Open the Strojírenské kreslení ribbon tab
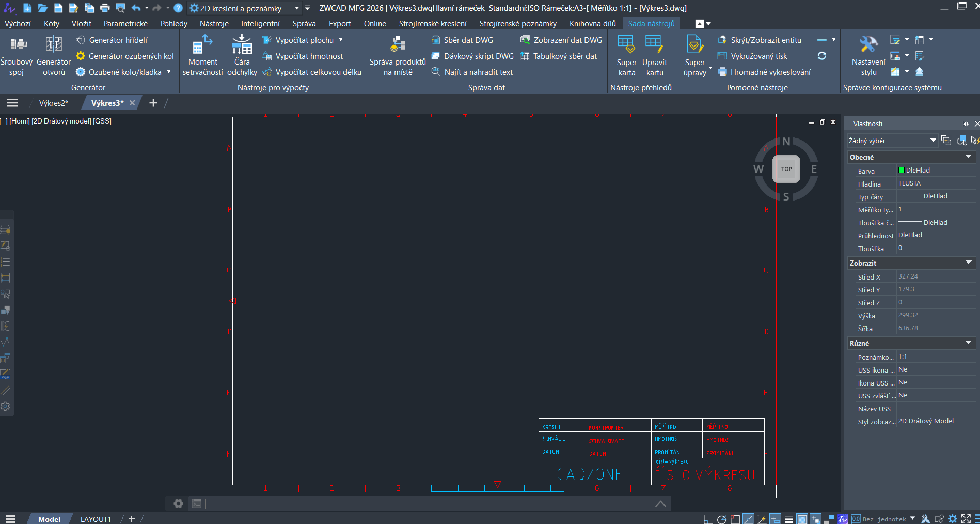This screenshot has width=980, height=524. pyautogui.click(x=432, y=23)
